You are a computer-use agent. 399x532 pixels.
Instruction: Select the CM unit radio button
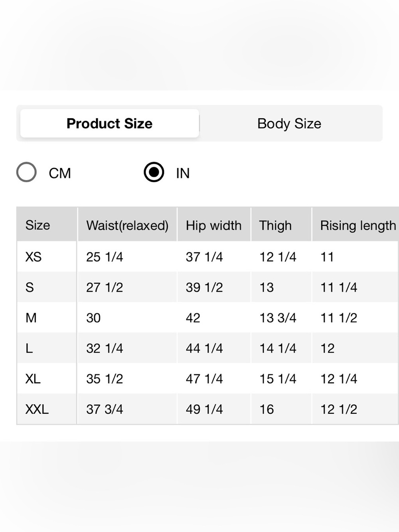26,172
